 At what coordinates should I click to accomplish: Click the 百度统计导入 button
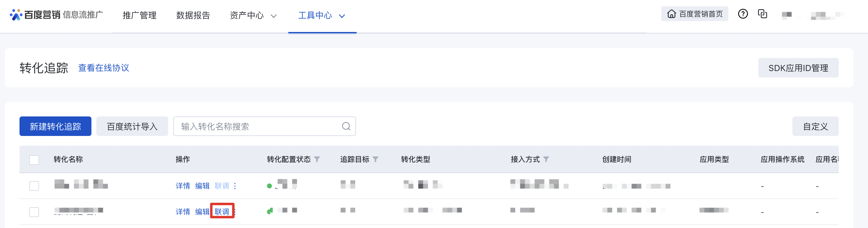click(132, 126)
